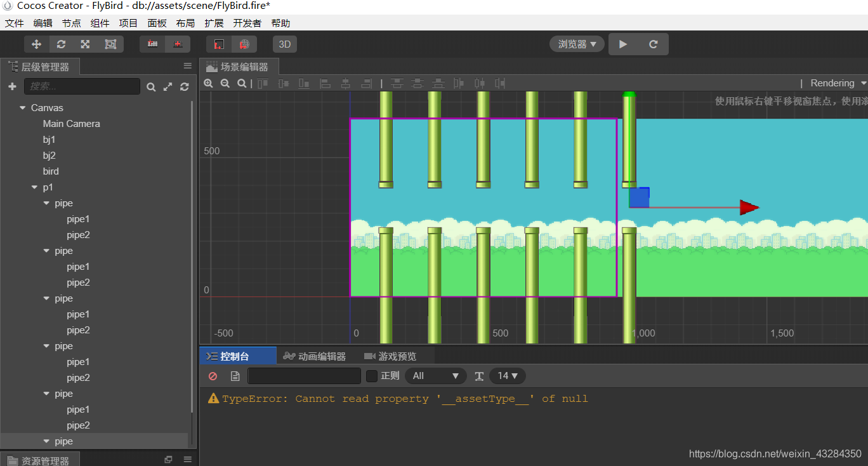Switch to the 控制台 tab
This screenshot has width=868, height=466.
click(238, 356)
